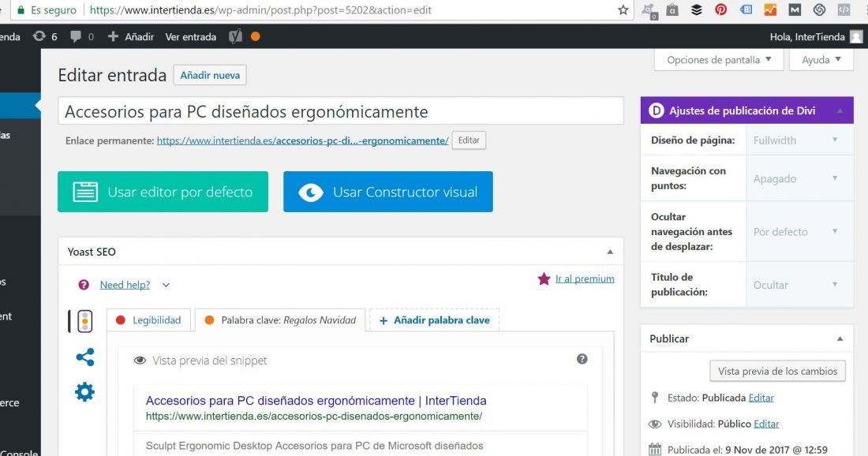The height and width of the screenshot is (456, 868).
Task: Click the Need help? link
Action: tap(125, 285)
